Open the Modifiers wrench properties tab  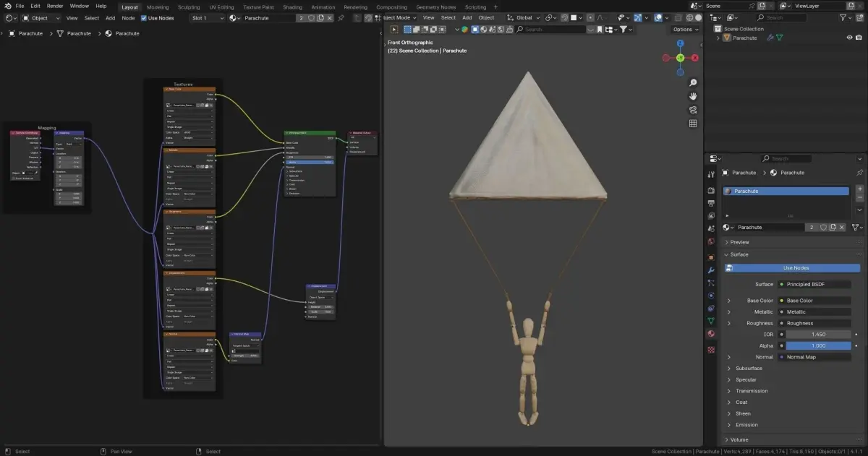711,270
